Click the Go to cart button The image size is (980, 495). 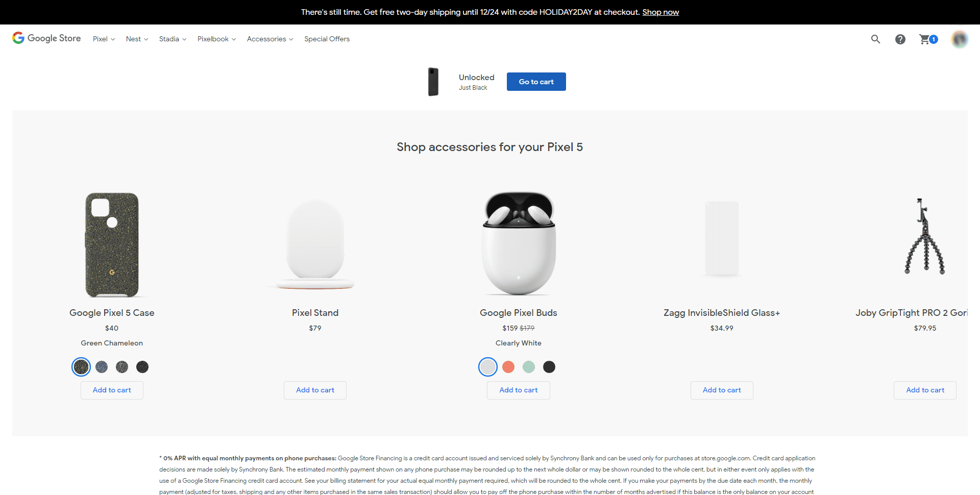(536, 82)
